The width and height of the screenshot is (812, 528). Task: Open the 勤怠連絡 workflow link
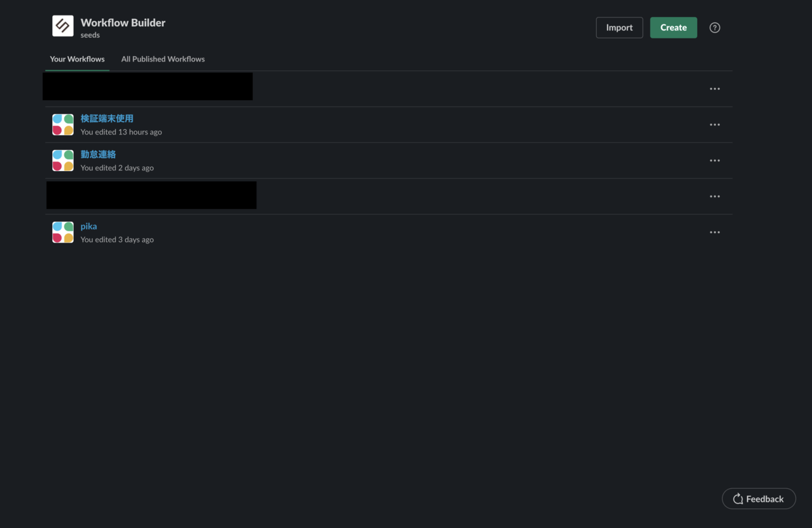pyautogui.click(x=98, y=154)
